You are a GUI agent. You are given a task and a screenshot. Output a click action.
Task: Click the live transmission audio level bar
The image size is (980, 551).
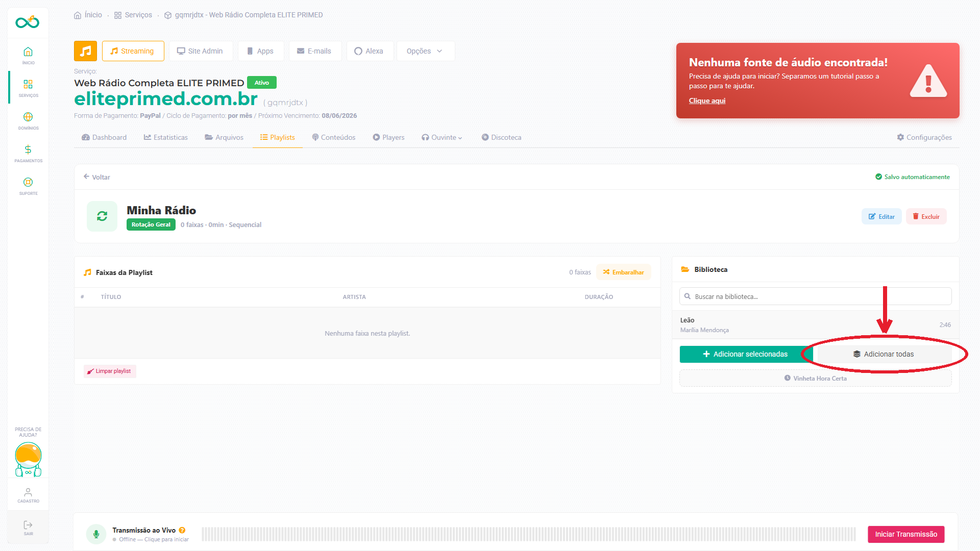coord(528,534)
